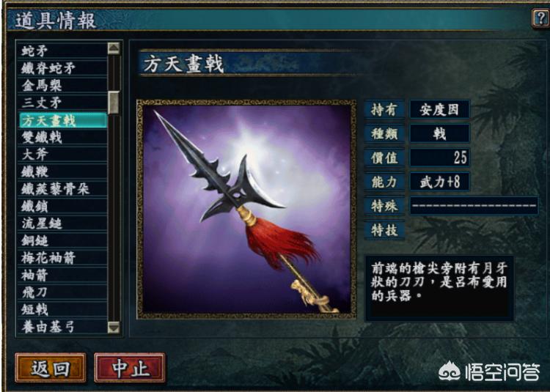The height and width of the screenshot is (392, 550).
Task: Choose 金馬槊 from the item list
Action: tap(62, 85)
